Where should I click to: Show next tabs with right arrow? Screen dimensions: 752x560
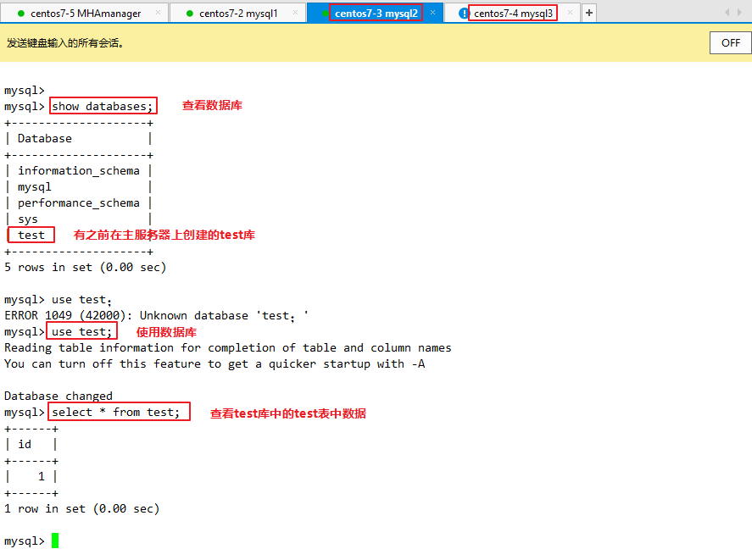[739, 13]
